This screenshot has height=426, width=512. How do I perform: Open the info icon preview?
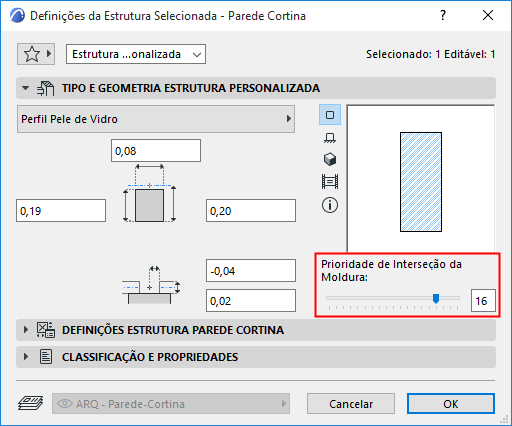point(330,205)
